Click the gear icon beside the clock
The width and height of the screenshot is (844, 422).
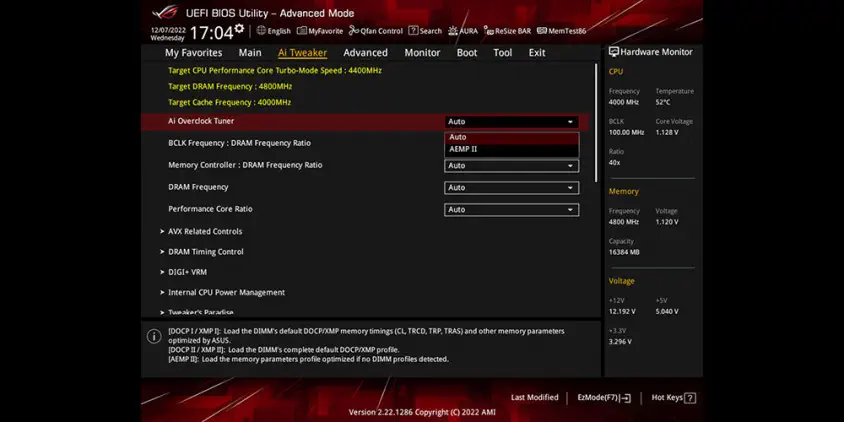click(239, 29)
